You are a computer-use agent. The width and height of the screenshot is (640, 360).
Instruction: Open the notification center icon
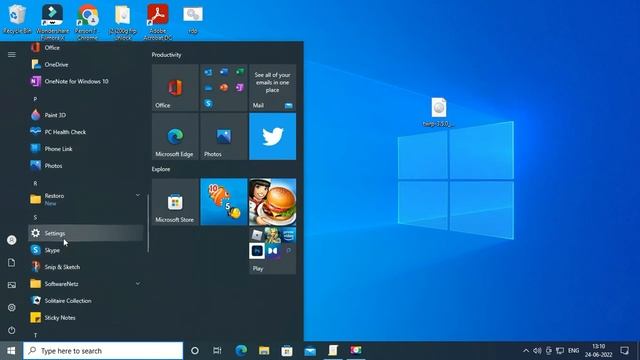click(624, 351)
